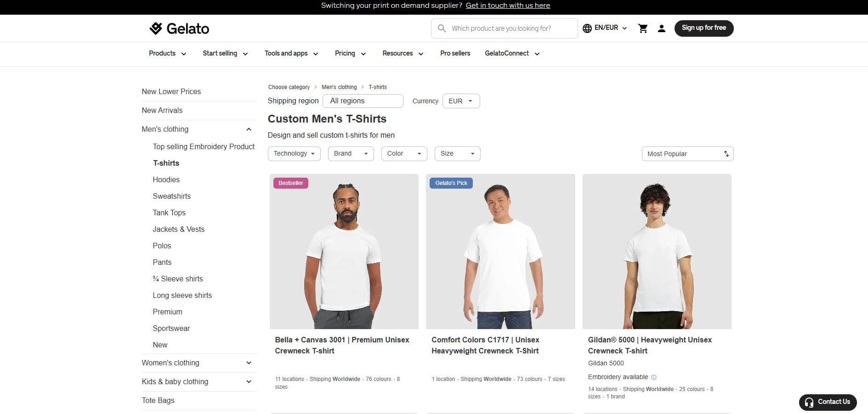868x414 pixels.
Task: Select T-shirts in the sidebar
Action: click(x=166, y=163)
